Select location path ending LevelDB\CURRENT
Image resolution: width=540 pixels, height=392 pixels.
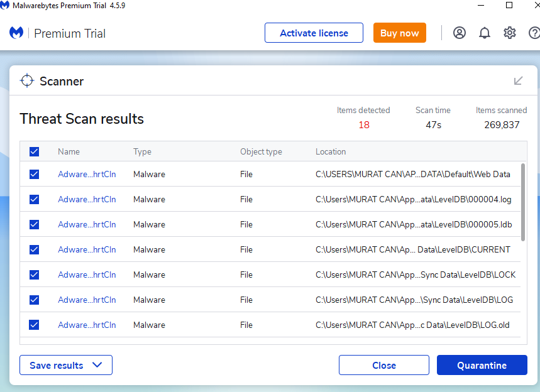413,249
